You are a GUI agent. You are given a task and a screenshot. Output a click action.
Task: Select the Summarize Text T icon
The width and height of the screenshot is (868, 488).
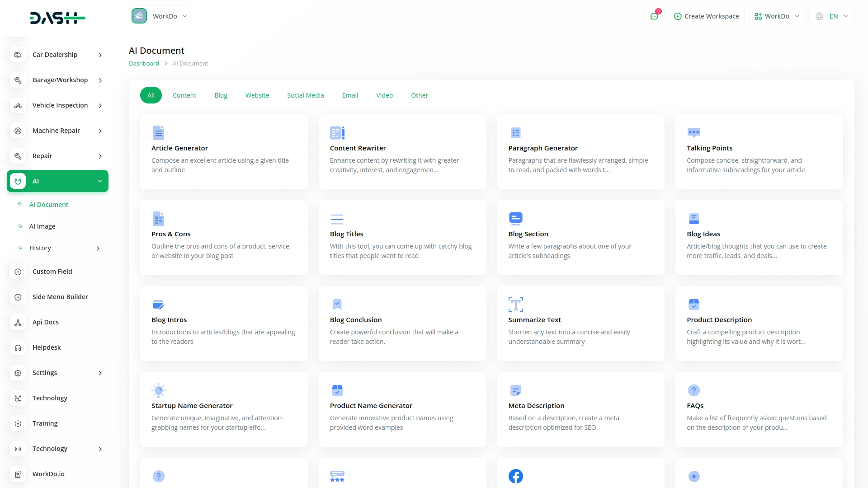[516, 305]
